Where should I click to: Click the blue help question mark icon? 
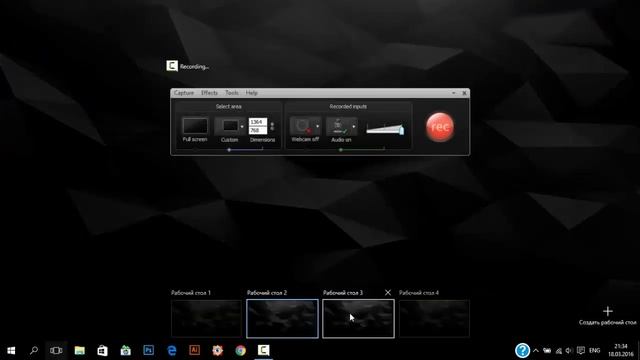522,350
